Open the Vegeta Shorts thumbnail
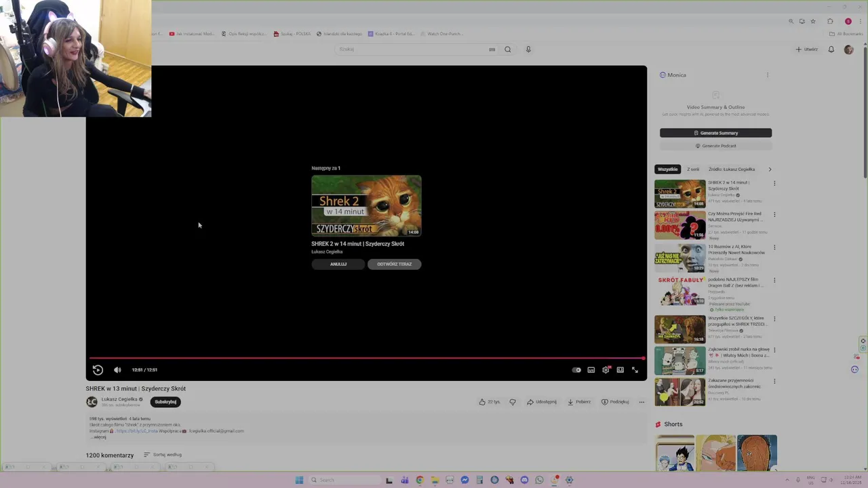 pyautogui.click(x=675, y=453)
